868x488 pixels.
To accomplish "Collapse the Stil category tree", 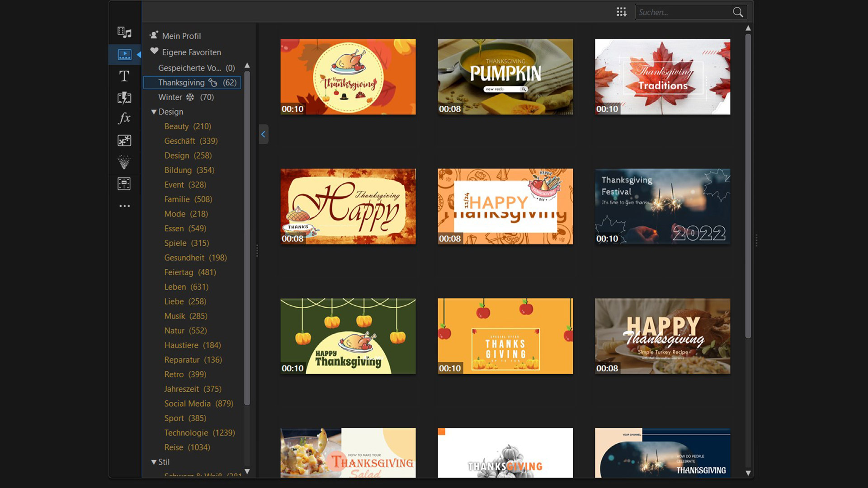I will coord(154,462).
